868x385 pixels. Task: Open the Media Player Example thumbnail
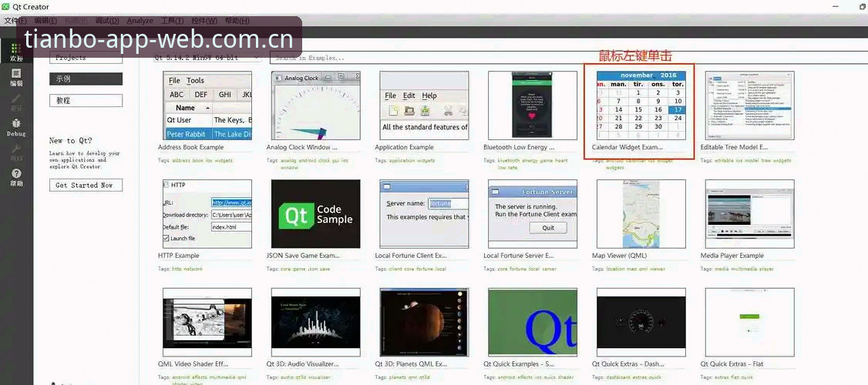pos(749,213)
